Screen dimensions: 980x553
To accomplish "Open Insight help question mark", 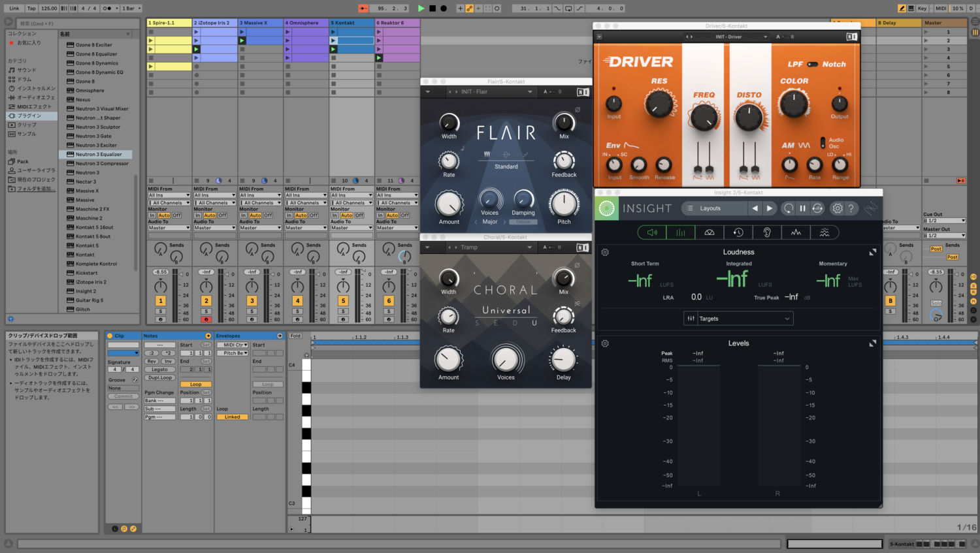I will pyautogui.click(x=851, y=208).
